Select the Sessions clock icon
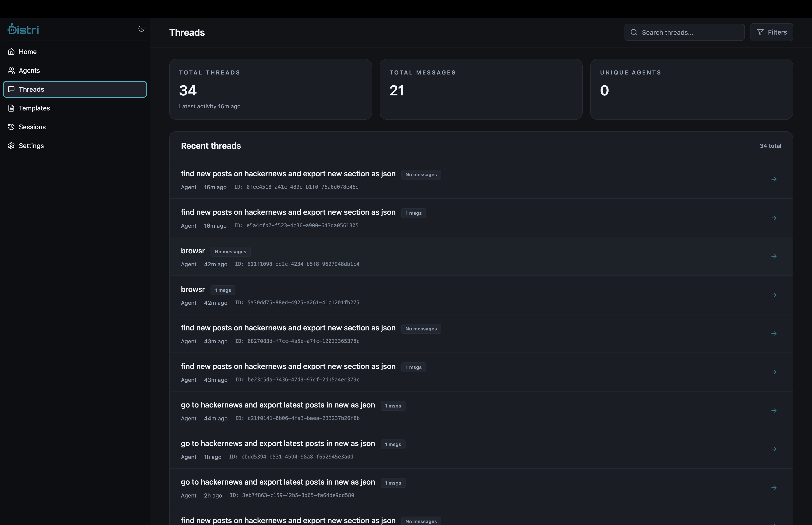 11,126
